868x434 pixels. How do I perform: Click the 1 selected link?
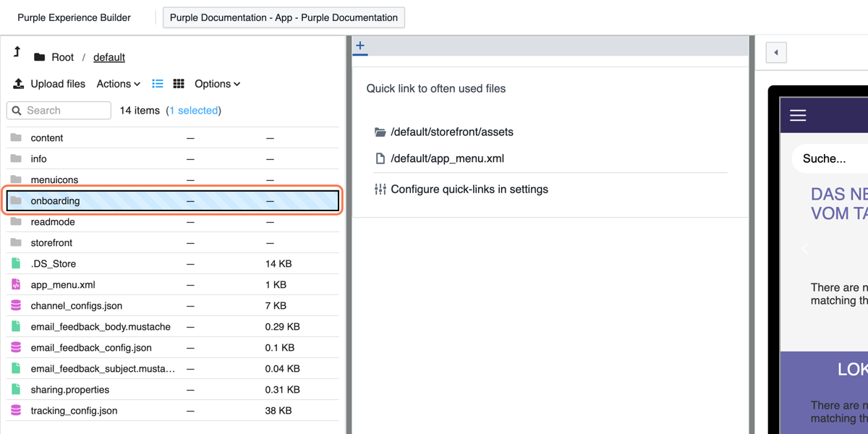click(195, 111)
